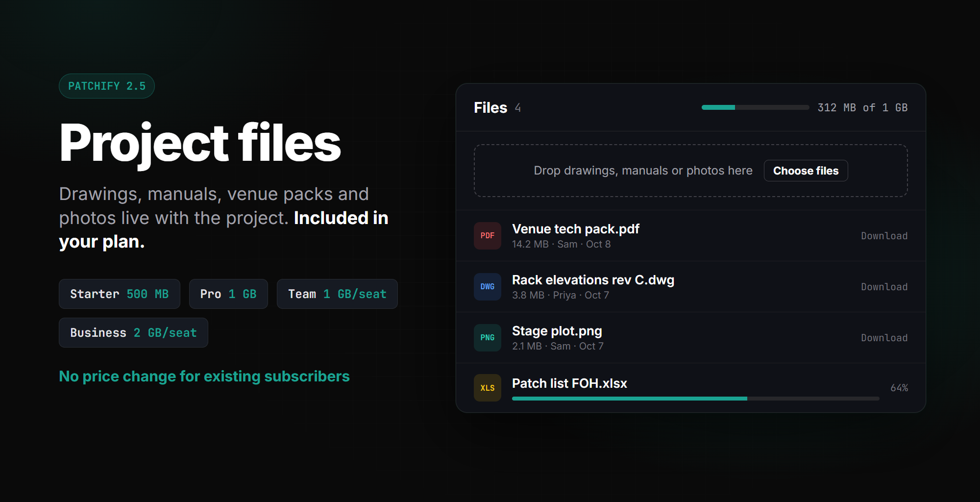Click the 14.2 MB · Sam · Oct 8 details
This screenshot has height=502, width=980.
[x=562, y=244]
